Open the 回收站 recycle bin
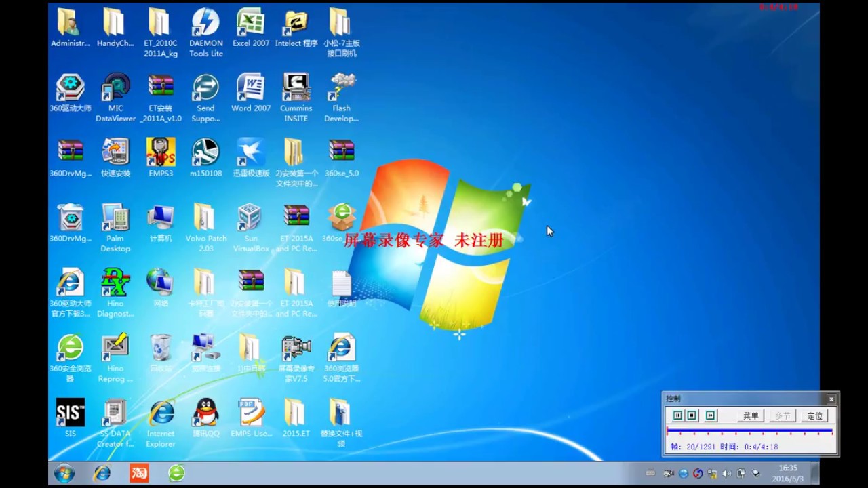The height and width of the screenshot is (488, 868). click(x=161, y=352)
